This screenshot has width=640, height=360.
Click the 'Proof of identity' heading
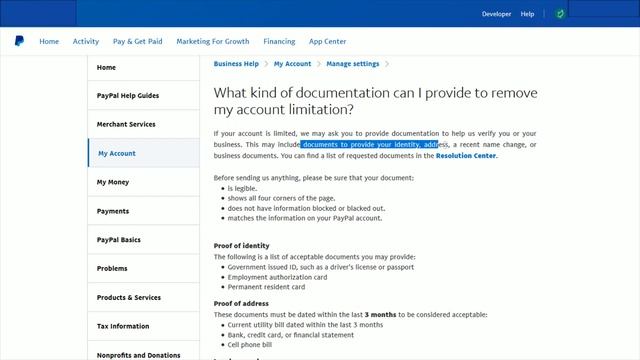coord(241,246)
